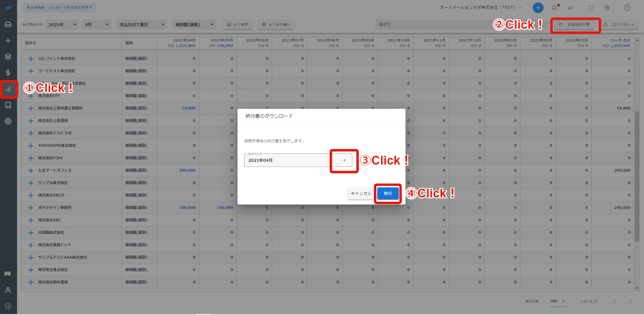
Task: Expand the 株式会社家賃ドット row
Action: coord(31,245)
